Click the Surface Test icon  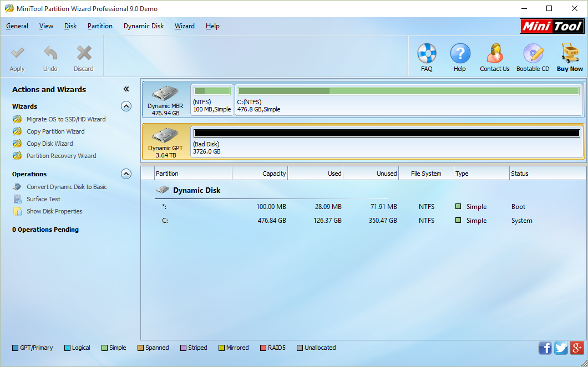click(17, 199)
